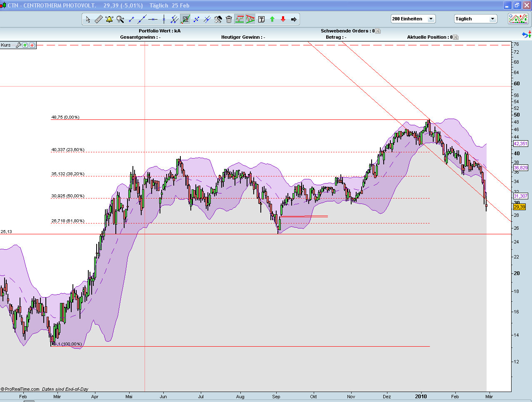Open the alert bell tool
Image resolution: width=532 pixels, height=402 pixels.
click(x=110, y=19)
